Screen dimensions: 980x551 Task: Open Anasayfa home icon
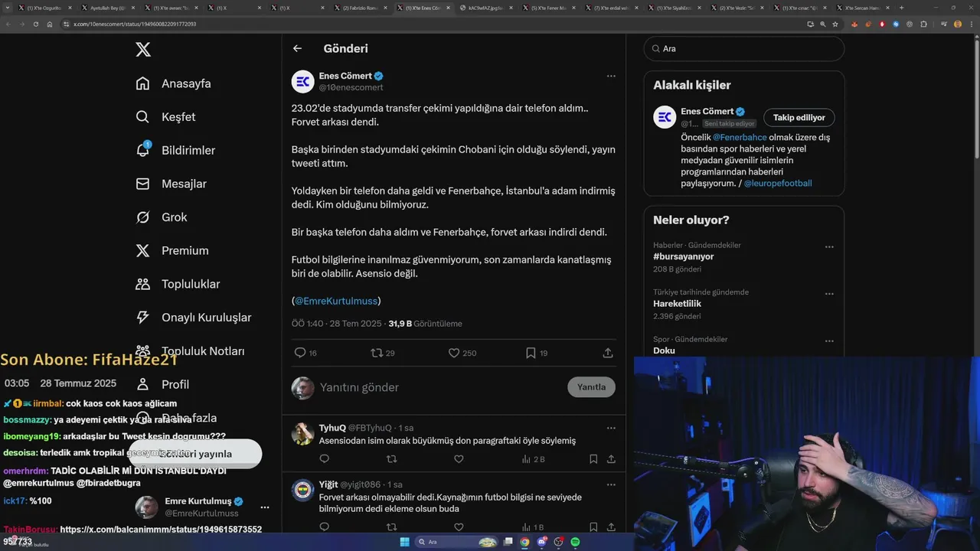(142, 83)
